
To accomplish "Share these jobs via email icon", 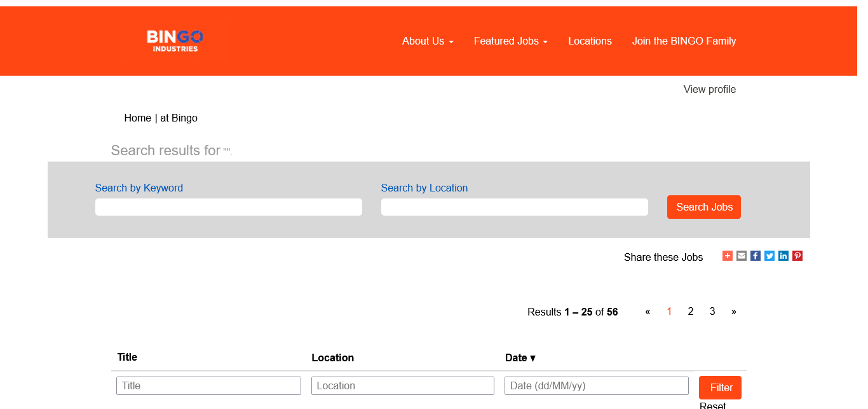I will (x=742, y=256).
